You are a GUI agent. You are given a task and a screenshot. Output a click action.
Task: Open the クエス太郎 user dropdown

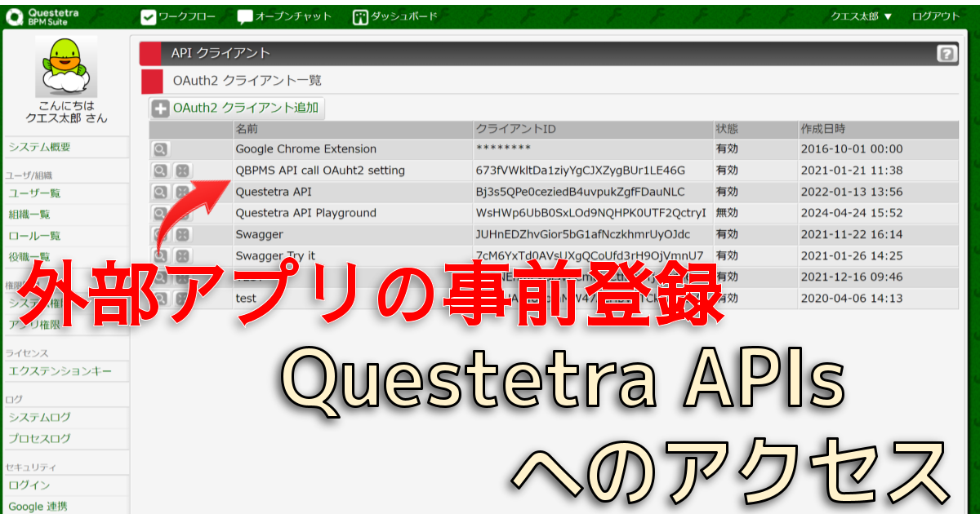click(862, 16)
